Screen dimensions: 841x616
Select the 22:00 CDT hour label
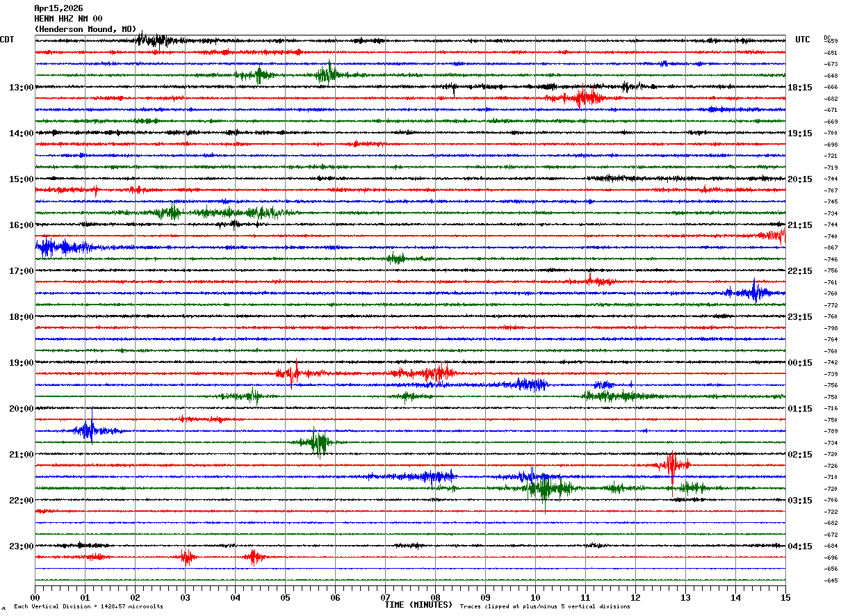[x=21, y=501]
